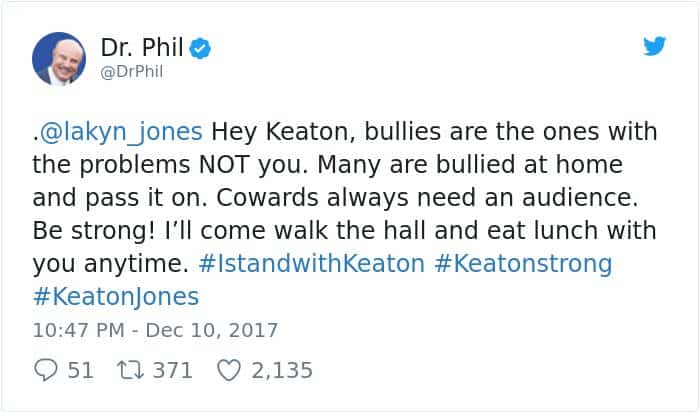The height and width of the screenshot is (413, 700).
Task: Click the Twitter bird logo
Action: (x=653, y=47)
